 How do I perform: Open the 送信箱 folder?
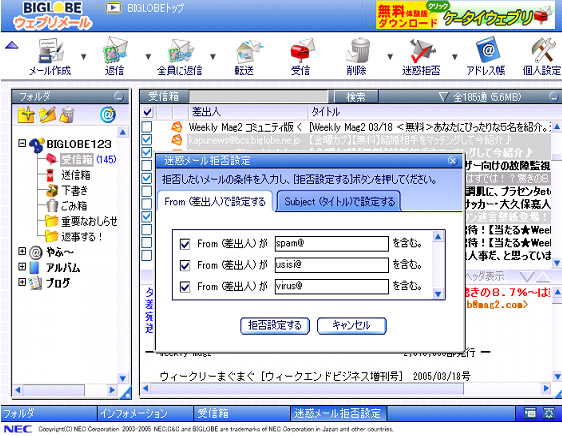(x=76, y=175)
